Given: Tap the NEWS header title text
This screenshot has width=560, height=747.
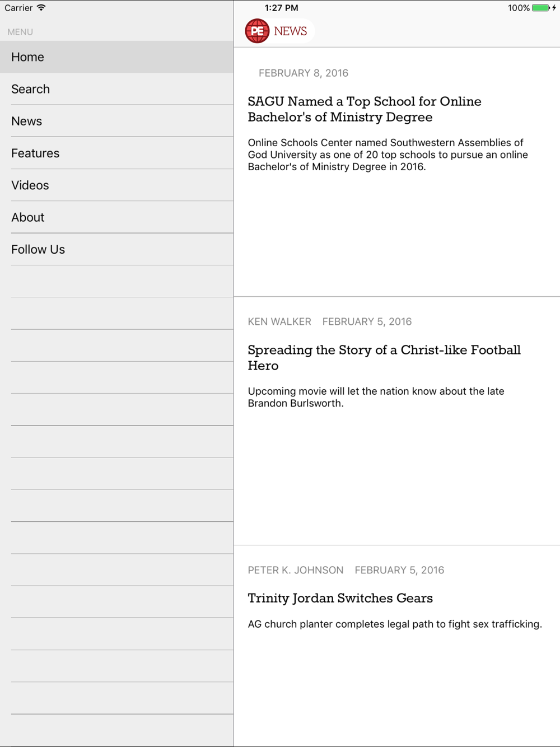Looking at the screenshot, I should pyautogui.click(x=290, y=31).
